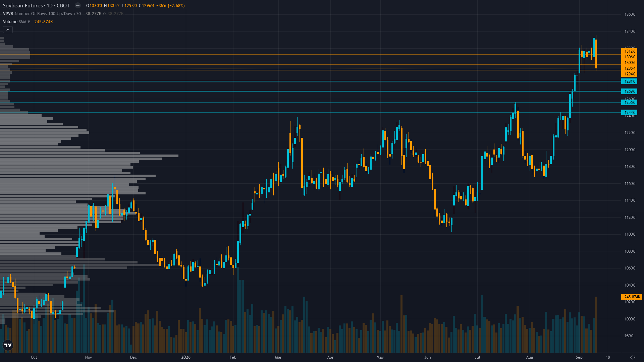
Task: Click the 1244'0 cyan price label
Action: tap(629, 113)
